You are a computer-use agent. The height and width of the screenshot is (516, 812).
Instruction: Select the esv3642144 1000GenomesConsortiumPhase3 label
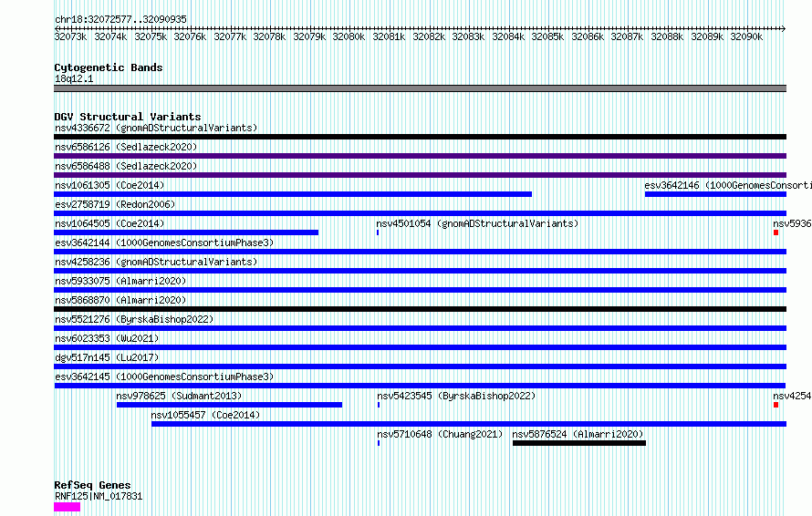[164, 243]
